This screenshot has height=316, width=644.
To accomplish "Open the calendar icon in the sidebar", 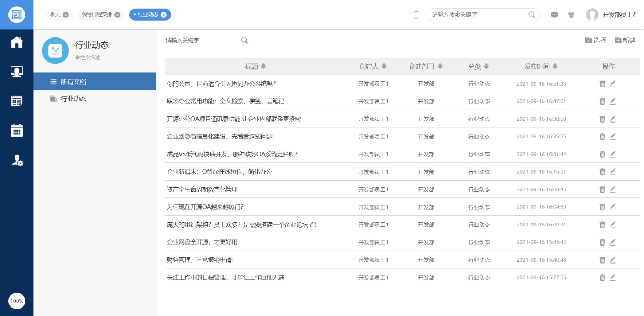I will point(17,130).
